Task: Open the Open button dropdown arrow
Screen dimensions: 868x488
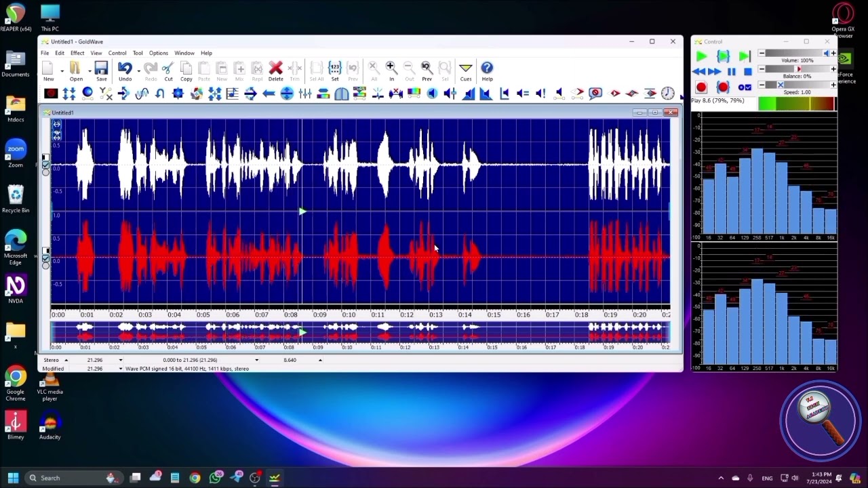Action: (x=89, y=70)
